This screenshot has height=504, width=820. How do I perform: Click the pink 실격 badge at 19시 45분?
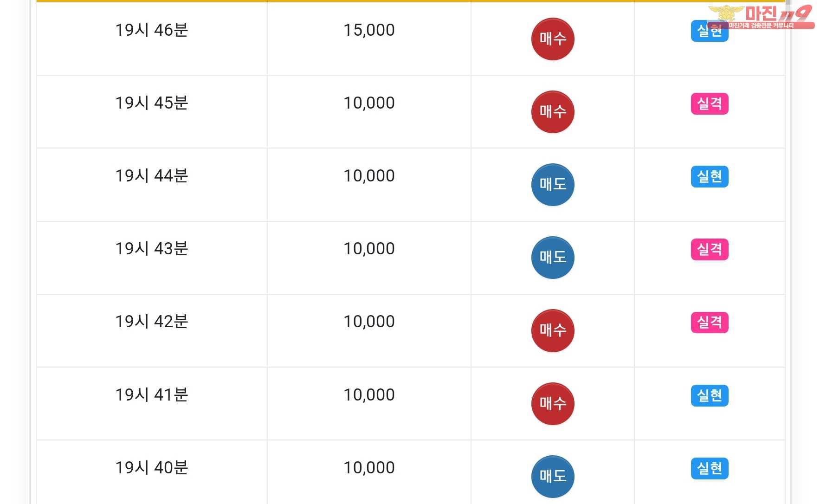pyautogui.click(x=709, y=103)
